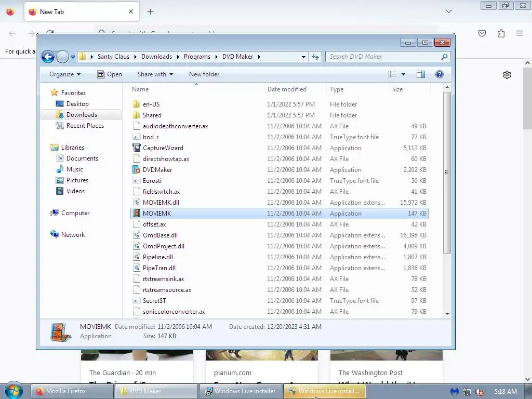Select the Shared folder icon
The height and width of the screenshot is (399, 532).
pyautogui.click(x=137, y=115)
